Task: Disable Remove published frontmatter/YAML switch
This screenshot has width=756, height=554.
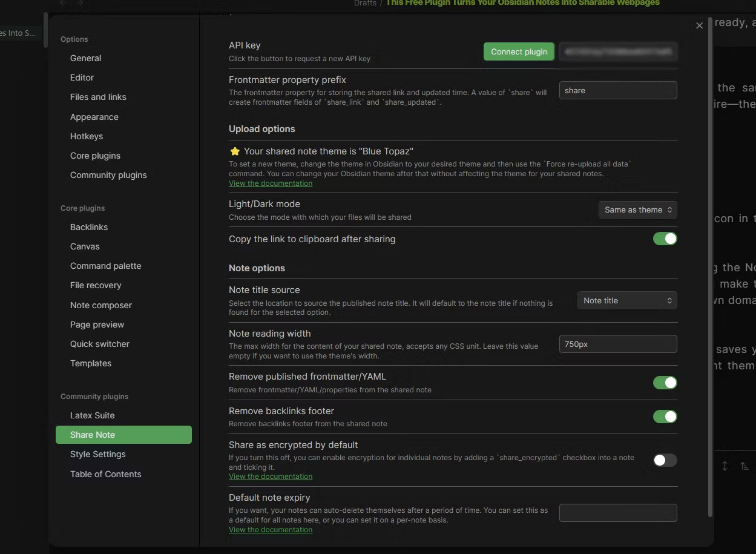Action: (x=665, y=383)
